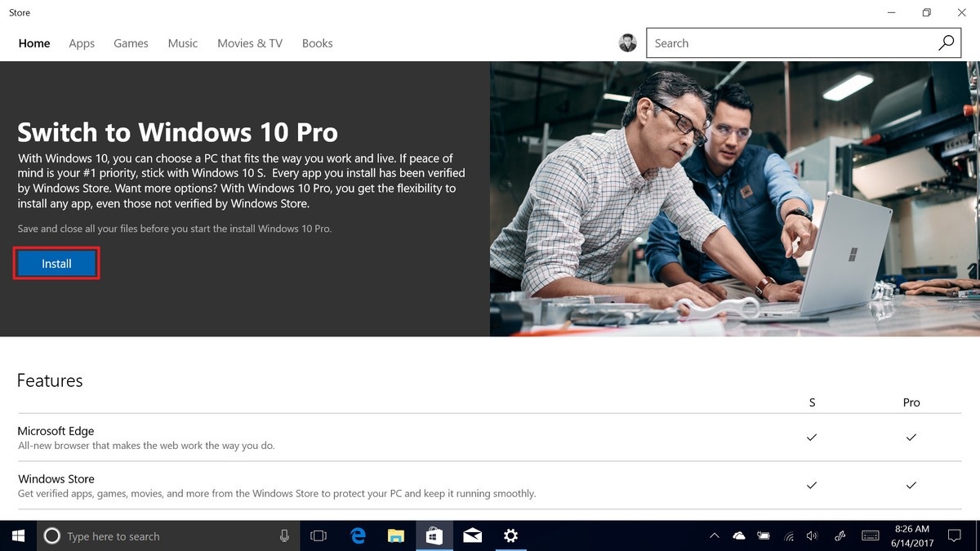Switch to the Movies & TV tab
980x551 pixels.
(249, 42)
